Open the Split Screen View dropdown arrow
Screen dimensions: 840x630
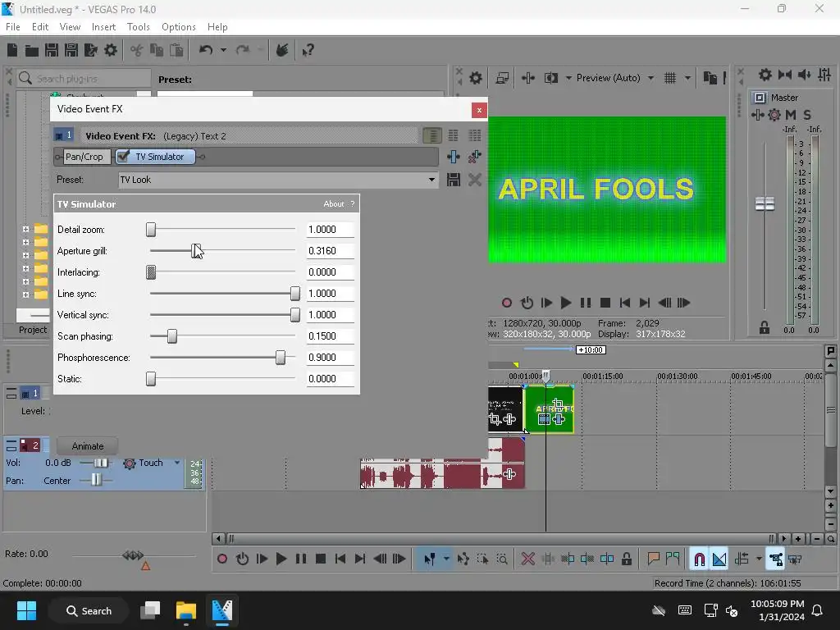[568, 78]
